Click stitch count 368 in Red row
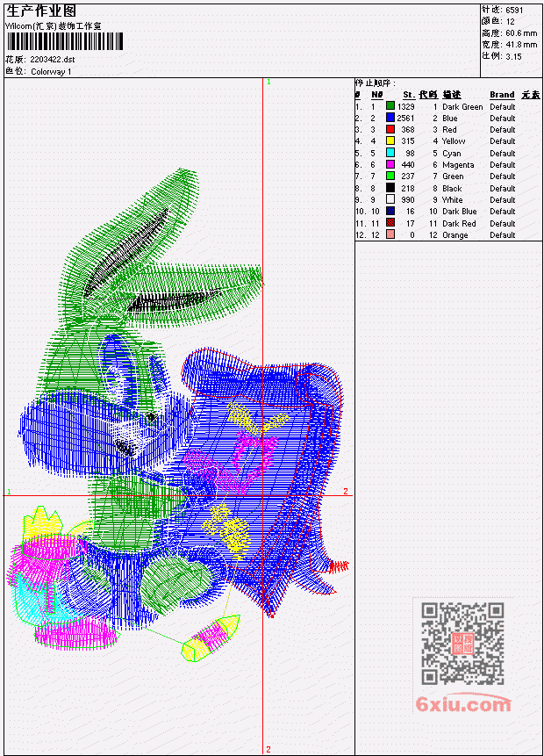This screenshot has height=756, width=544. pos(408,130)
